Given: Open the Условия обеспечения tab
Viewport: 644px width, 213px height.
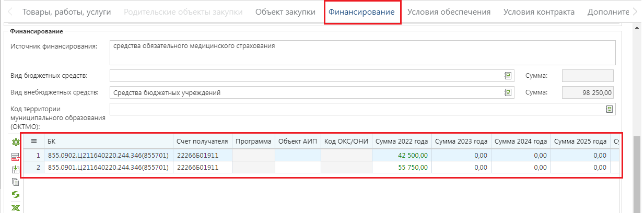Looking at the screenshot, I should pos(449,12).
